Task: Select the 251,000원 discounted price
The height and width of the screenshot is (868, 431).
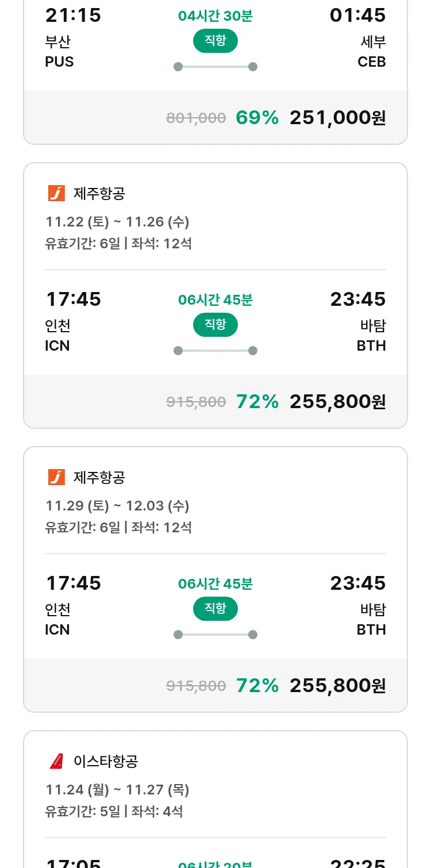Action: point(337,118)
